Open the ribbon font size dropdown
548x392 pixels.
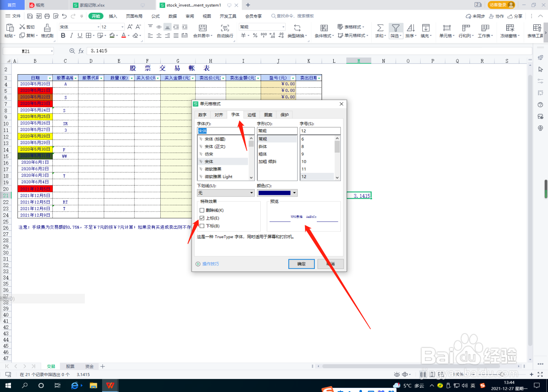point(122,27)
